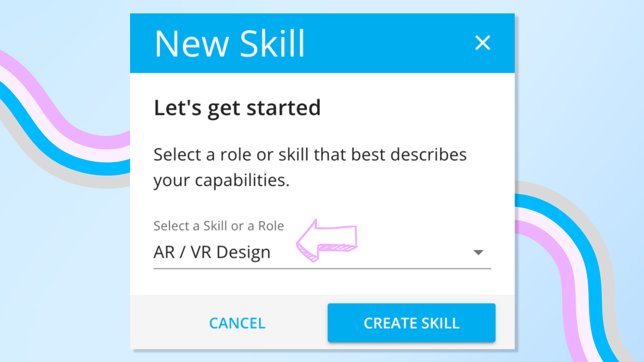The width and height of the screenshot is (644, 362).
Task: Dismiss the dialog with the white cross
Action: click(x=482, y=43)
